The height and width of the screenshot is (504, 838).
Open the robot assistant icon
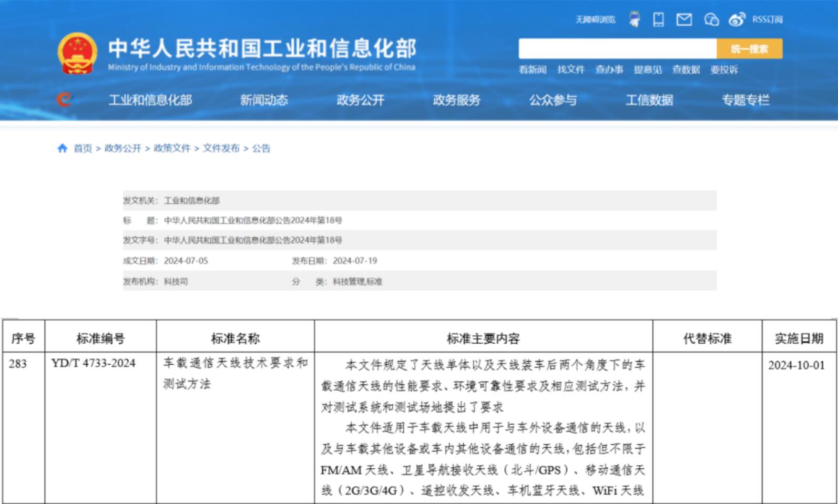click(635, 20)
